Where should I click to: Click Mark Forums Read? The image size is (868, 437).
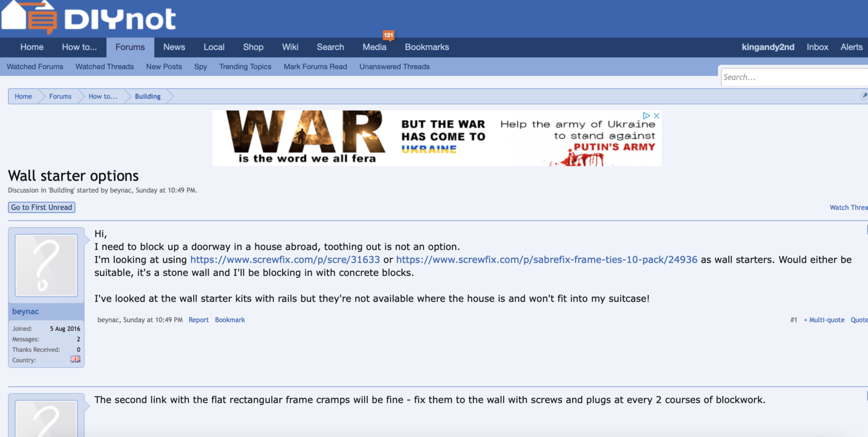click(315, 67)
